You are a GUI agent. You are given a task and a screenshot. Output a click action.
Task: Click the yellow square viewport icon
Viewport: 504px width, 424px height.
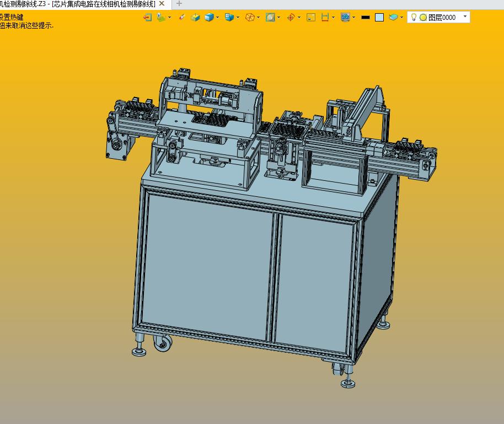311,17
